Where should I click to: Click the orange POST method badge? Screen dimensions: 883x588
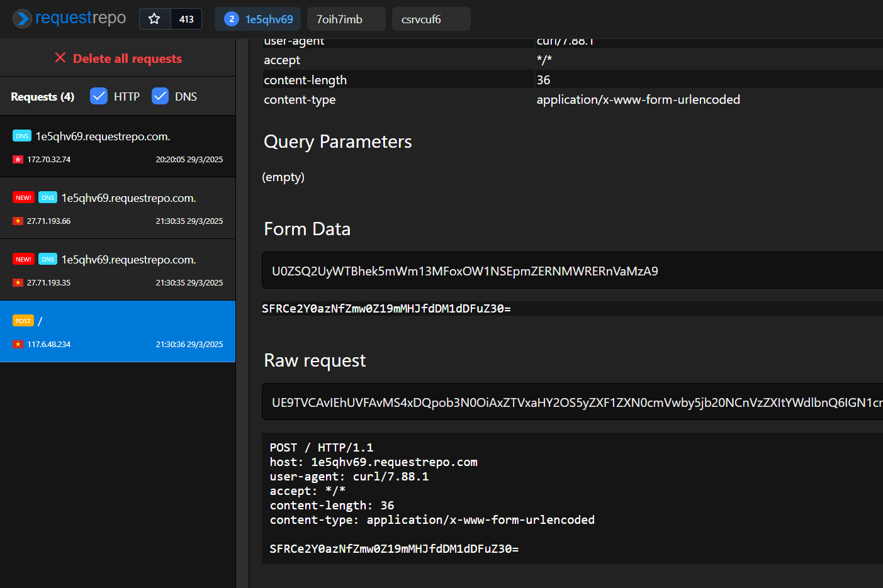pos(23,321)
